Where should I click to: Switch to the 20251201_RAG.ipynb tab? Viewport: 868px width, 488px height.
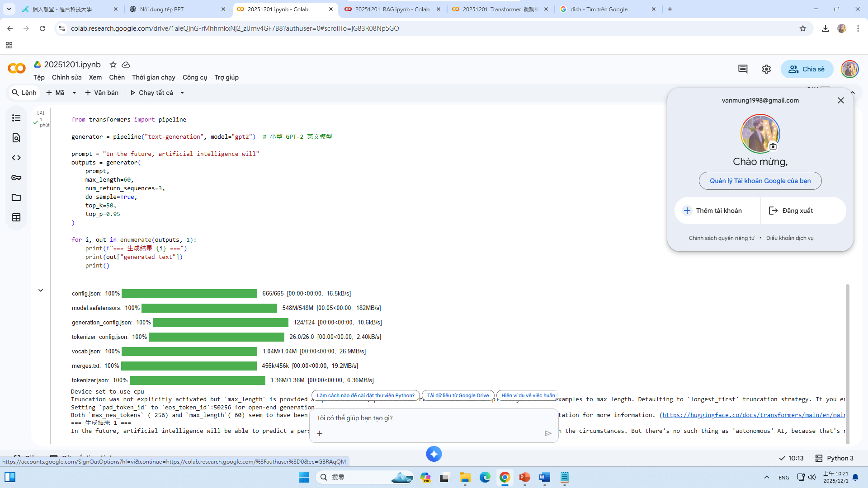[392, 9]
